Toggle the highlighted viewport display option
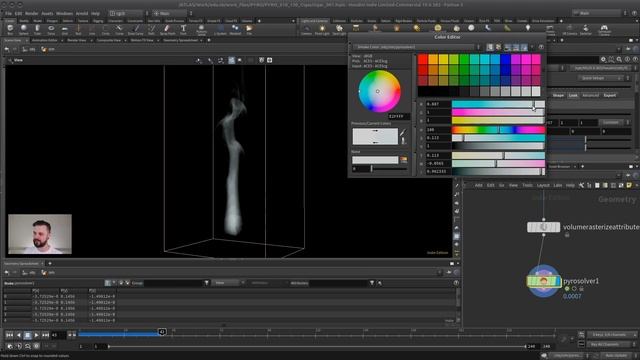Viewport: 640px width, 360px height. tap(231, 60)
